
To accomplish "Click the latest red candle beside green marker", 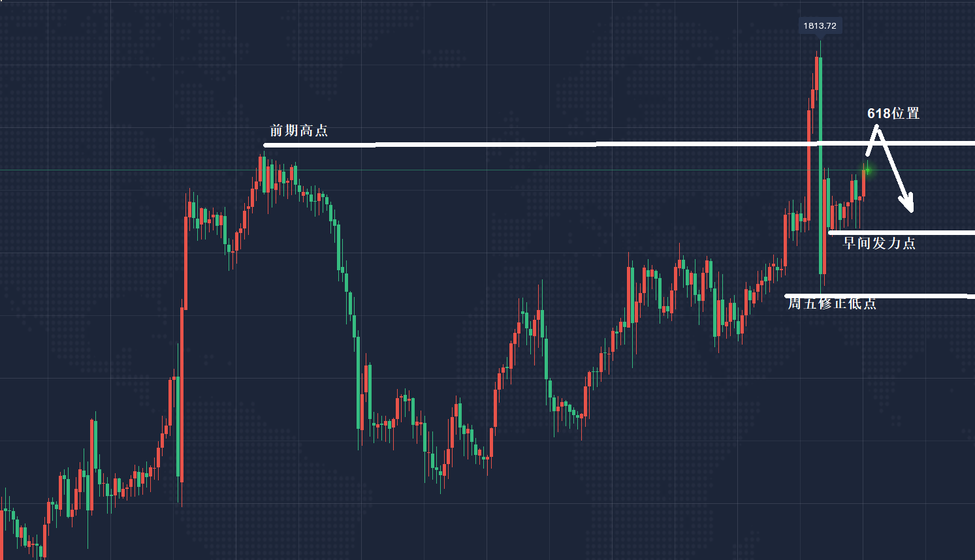I will (863, 183).
